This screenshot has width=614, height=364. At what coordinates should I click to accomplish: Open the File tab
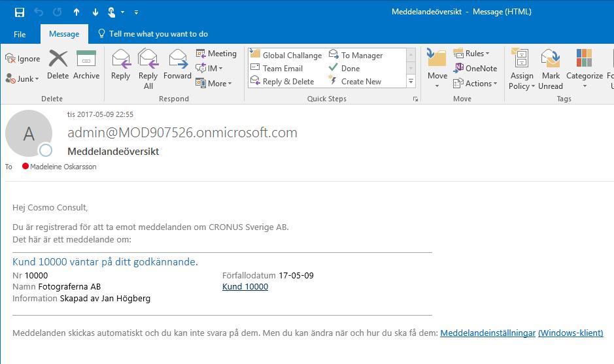[20, 34]
